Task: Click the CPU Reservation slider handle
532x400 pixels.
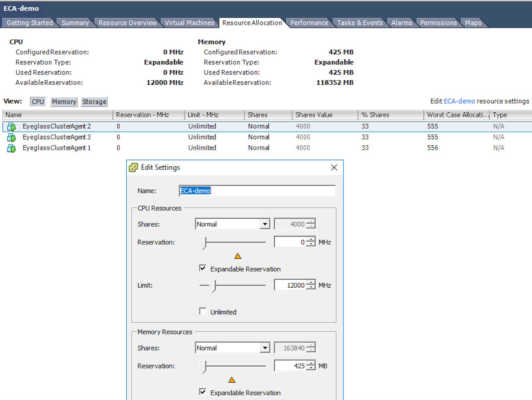Action: point(203,243)
